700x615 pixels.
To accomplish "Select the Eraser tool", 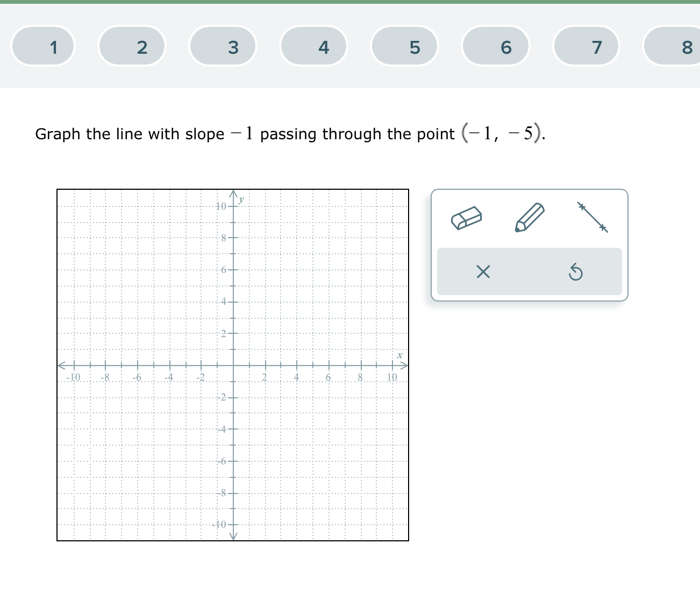I will click(467, 218).
